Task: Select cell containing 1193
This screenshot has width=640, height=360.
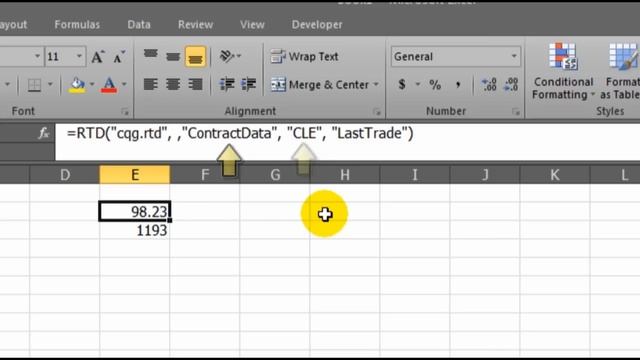Action: pos(135,230)
